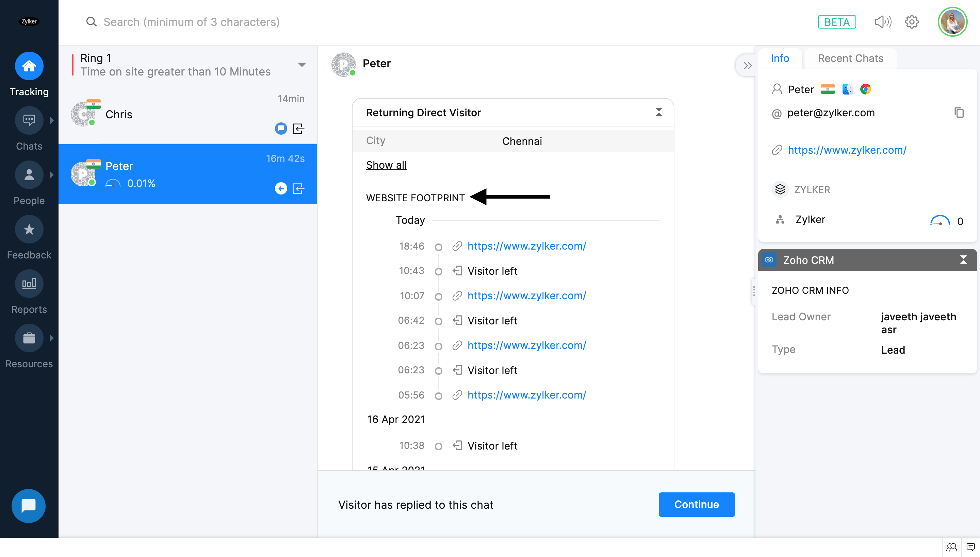Click the Continue button
The width and height of the screenshot is (980, 557).
[696, 505]
